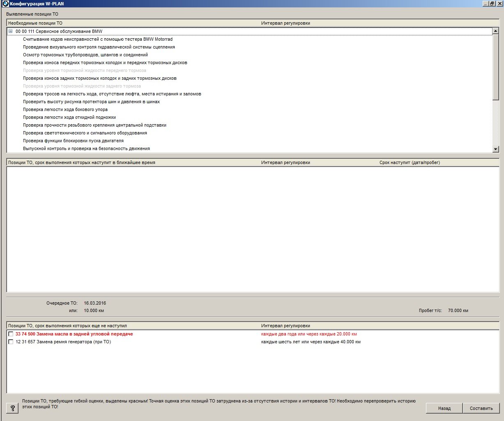Minimize the W-PLAN configuration window

coord(486,3)
